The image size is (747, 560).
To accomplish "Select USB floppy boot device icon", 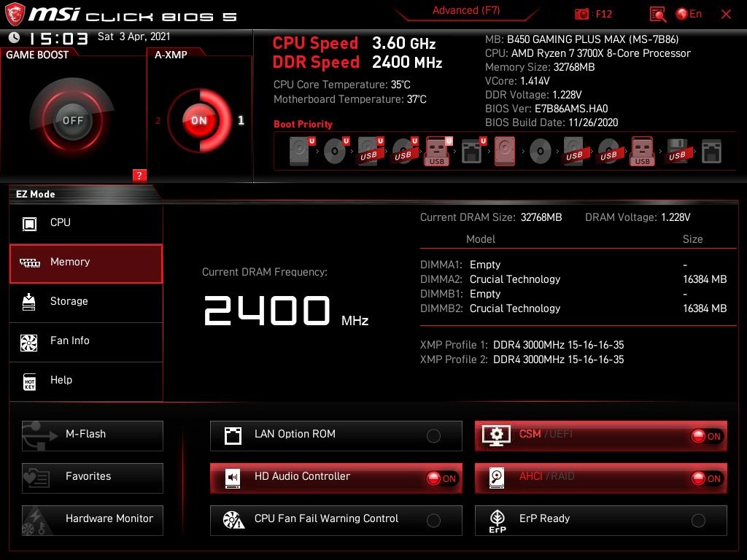I will coord(677,152).
